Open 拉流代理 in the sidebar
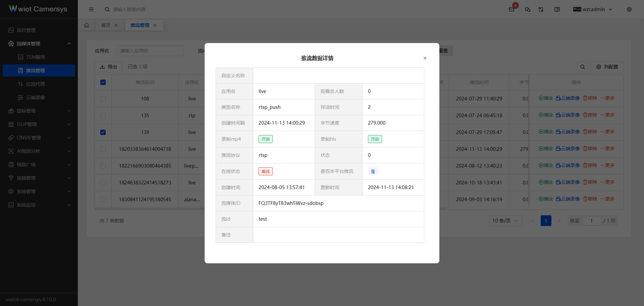644x306 pixels. 35,84
